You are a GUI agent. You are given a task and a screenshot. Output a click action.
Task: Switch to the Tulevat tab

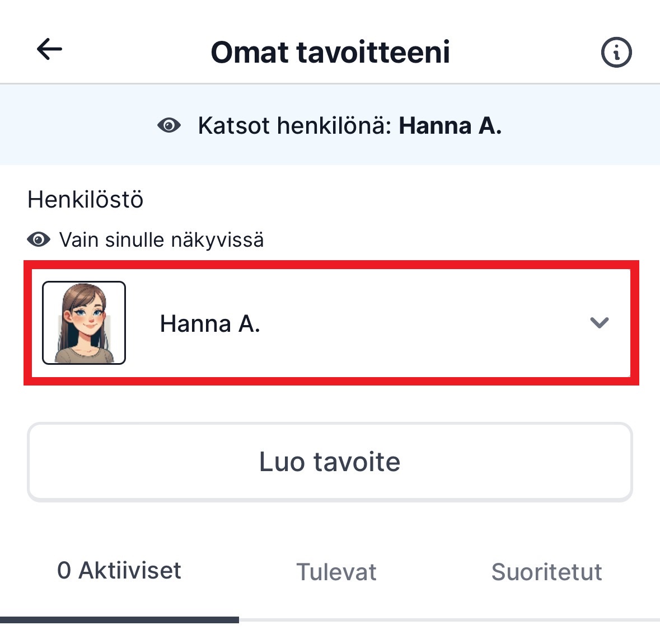(x=335, y=572)
